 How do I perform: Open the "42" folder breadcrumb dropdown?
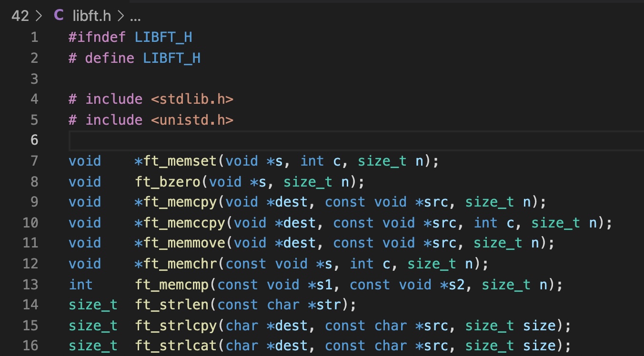pyautogui.click(x=21, y=16)
